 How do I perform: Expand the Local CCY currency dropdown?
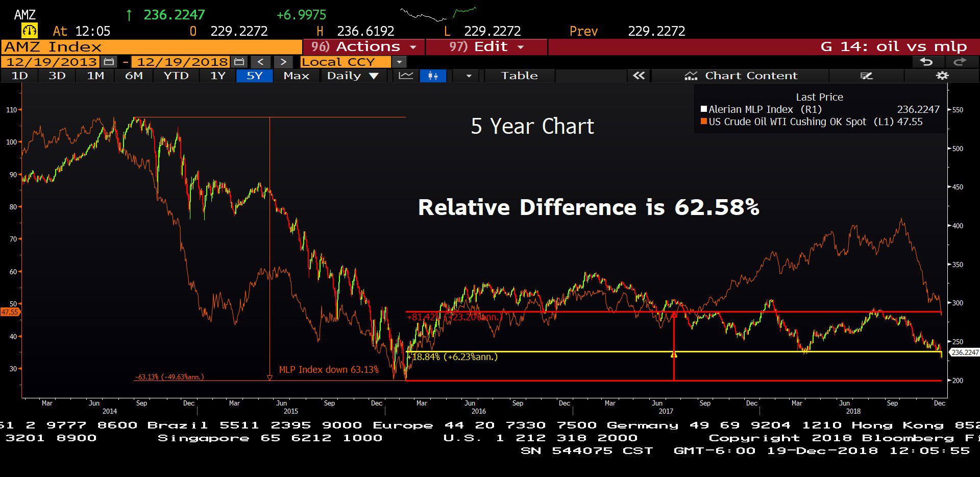(x=399, y=62)
